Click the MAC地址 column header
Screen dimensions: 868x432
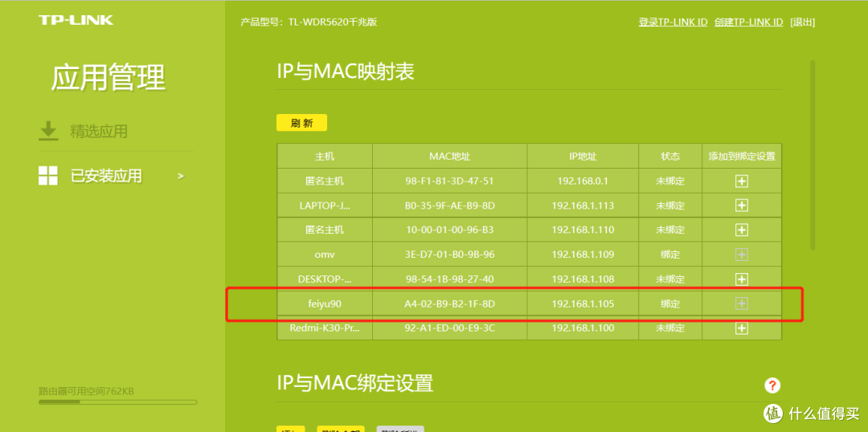tap(449, 157)
